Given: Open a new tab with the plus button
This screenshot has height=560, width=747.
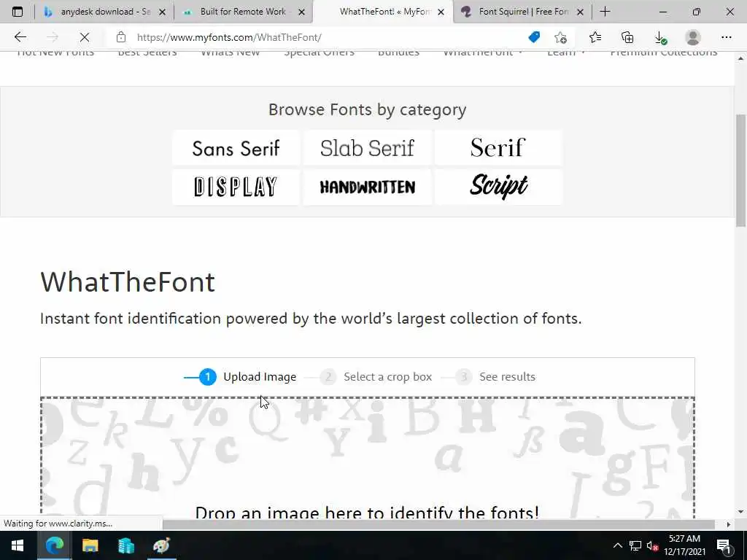Looking at the screenshot, I should [605, 12].
